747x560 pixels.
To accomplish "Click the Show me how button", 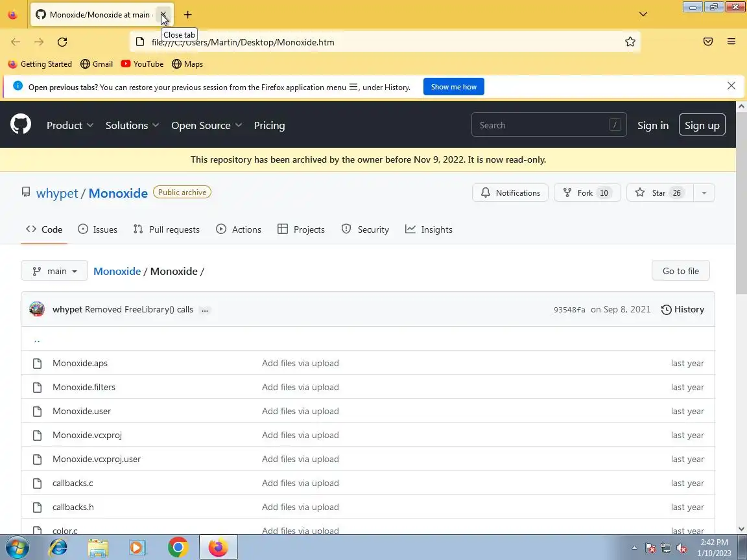I will pyautogui.click(x=453, y=87).
